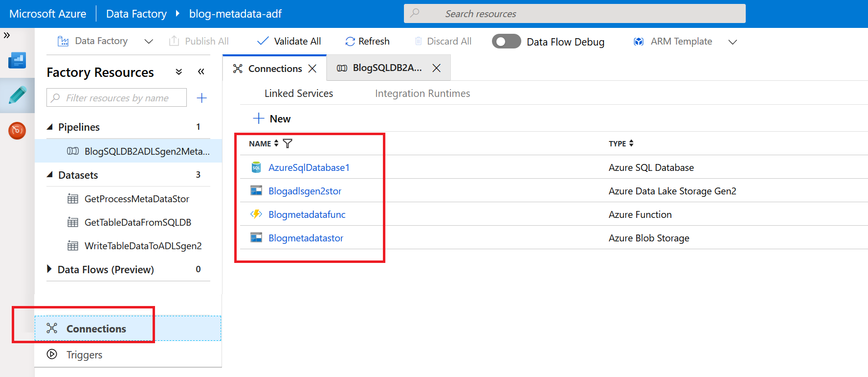Open the Data Factory mode dropdown arrow
The image size is (868, 377).
click(x=149, y=42)
